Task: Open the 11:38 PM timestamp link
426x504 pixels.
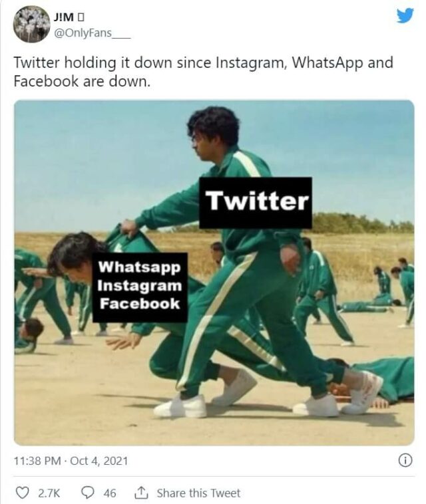Action: 37,461
